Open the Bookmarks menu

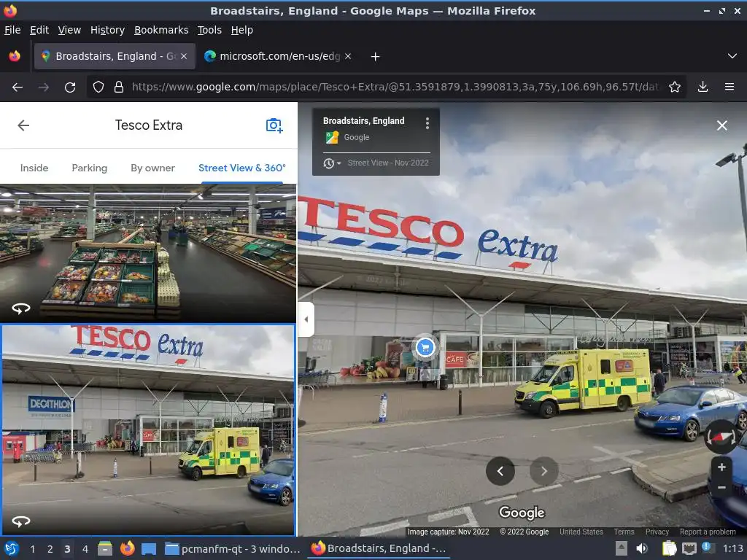coord(161,30)
